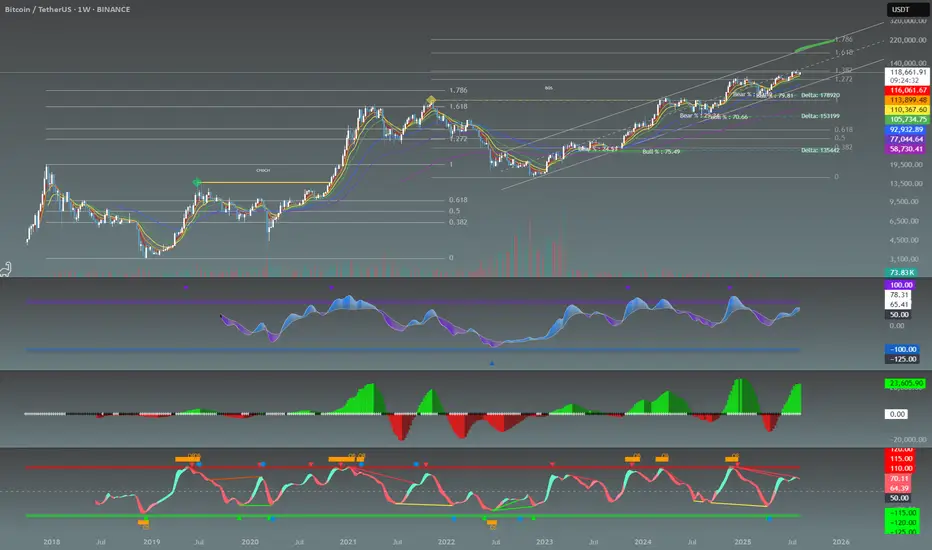Viewport: 932px width, 550px height.
Task: Click the indicator value 70.11
Action: 899,478
